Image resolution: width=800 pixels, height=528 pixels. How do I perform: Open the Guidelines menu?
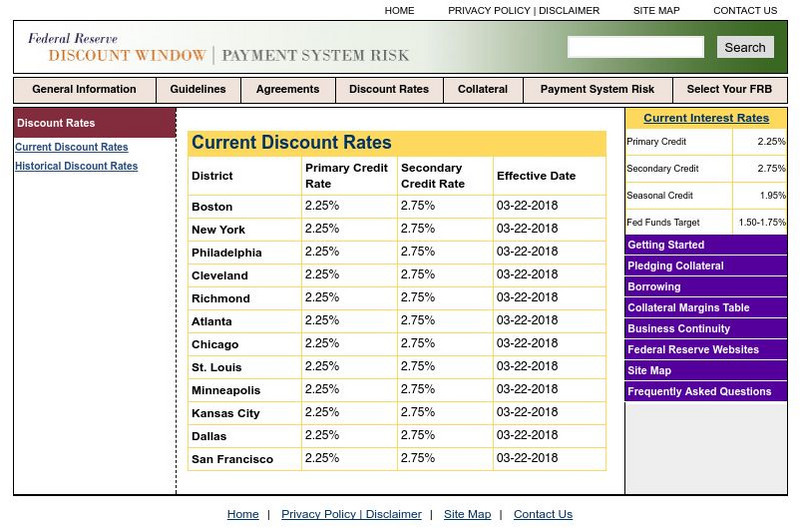pyautogui.click(x=198, y=90)
